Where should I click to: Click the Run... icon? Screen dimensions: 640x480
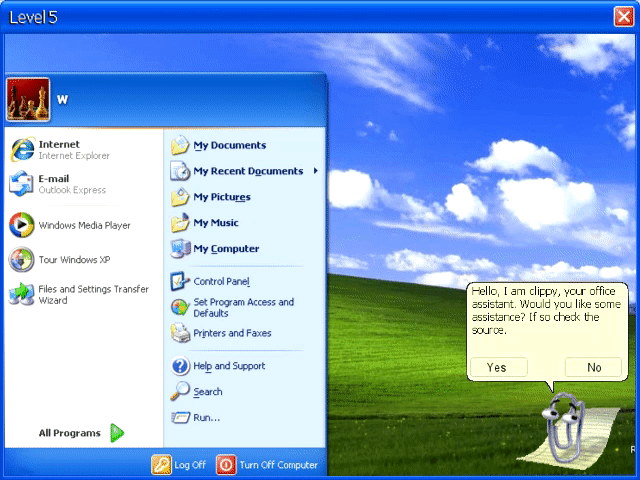pyautogui.click(x=180, y=417)
